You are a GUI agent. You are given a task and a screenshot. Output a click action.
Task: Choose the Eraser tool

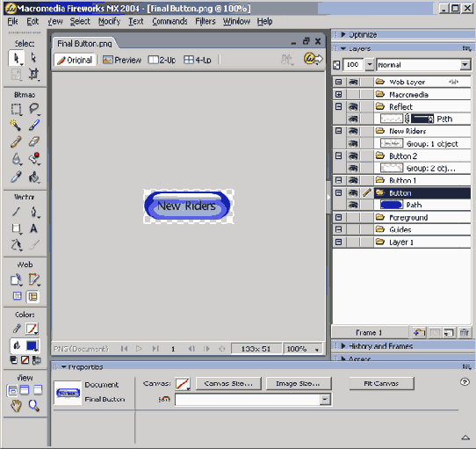pos(34,141)
